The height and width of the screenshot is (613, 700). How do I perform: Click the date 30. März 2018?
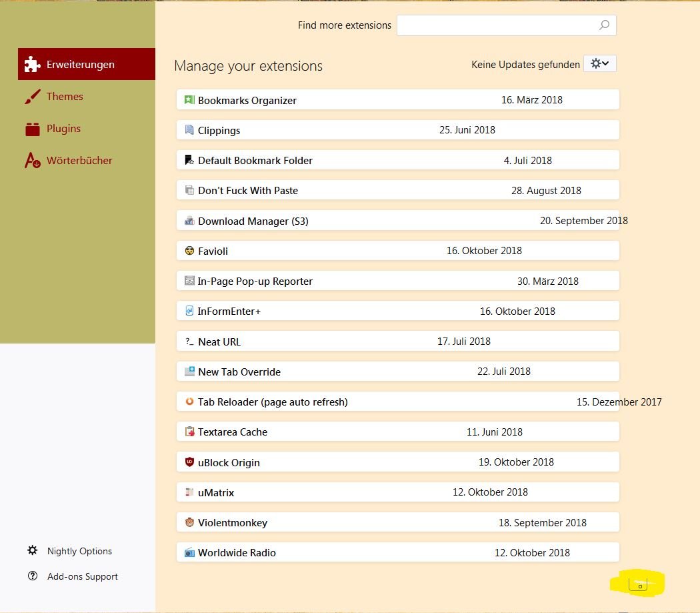click(548, 281)
